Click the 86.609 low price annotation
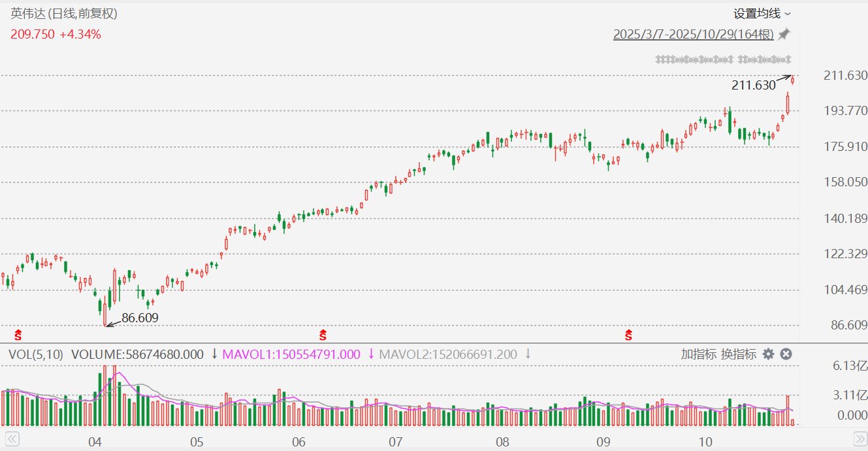Screen dimensions: 868x451 click(x=140, y=318)
